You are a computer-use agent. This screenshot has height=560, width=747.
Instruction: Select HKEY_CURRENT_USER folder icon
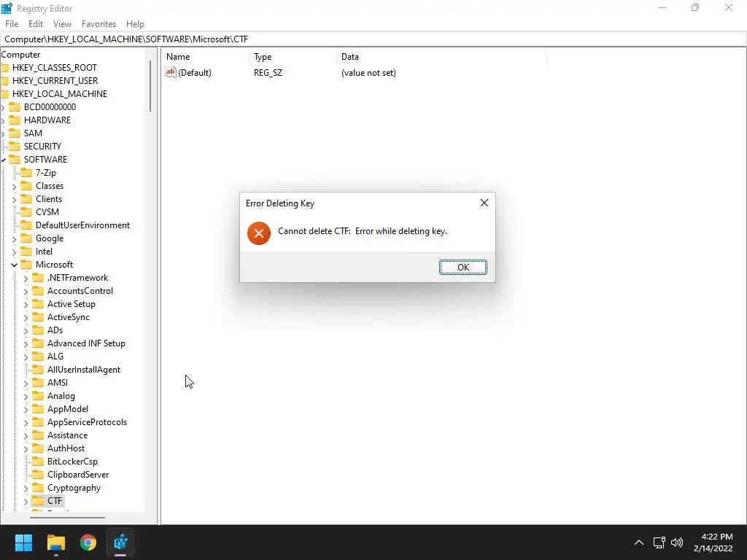[5, 81]
